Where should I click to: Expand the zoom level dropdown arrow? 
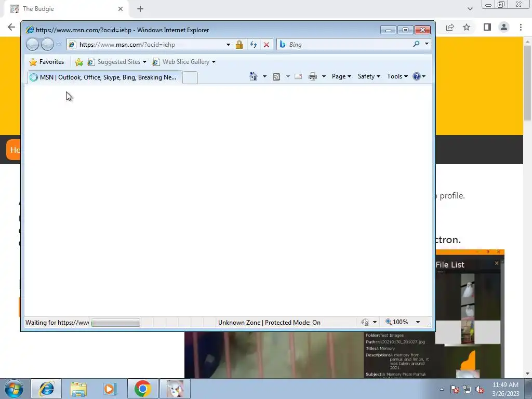click(x=418, y=322)
